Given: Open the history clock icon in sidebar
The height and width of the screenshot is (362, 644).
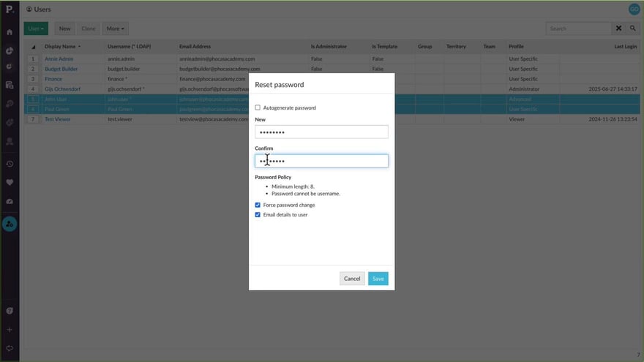Looking at the screenshot, I should pos(10,164).
